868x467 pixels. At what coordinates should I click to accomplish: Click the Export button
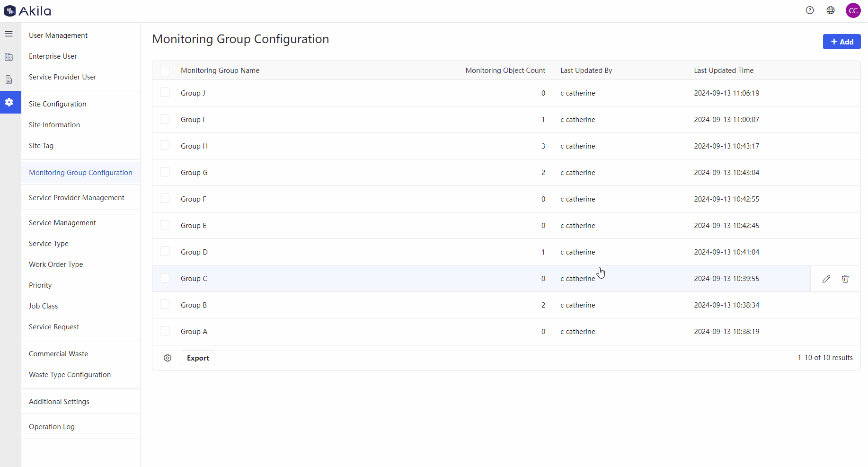tap(198, 358)
